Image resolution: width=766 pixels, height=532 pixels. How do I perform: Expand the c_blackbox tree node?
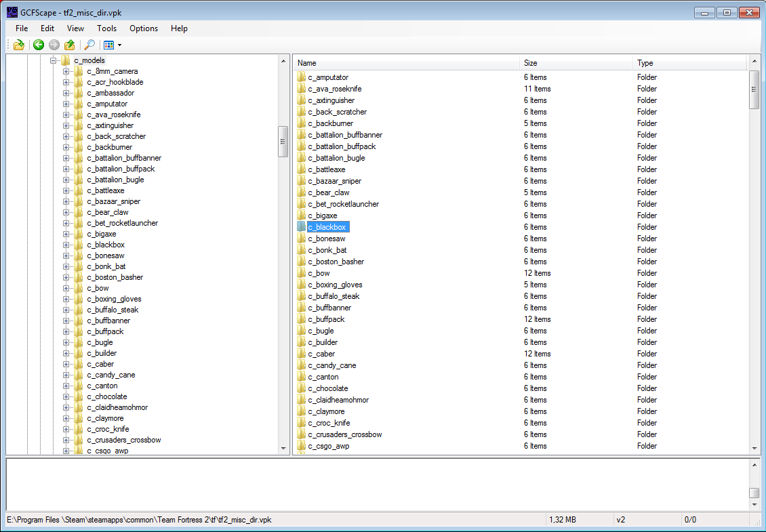66,245
